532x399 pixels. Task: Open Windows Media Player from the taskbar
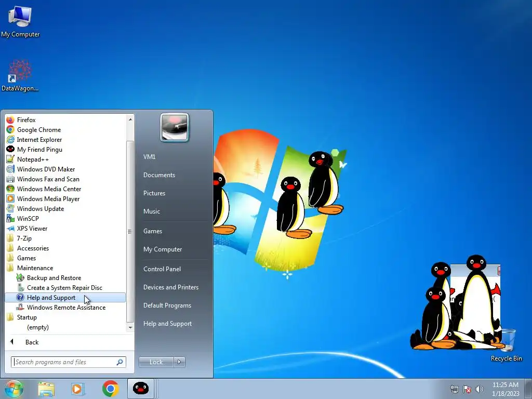(x=78, y=389)
